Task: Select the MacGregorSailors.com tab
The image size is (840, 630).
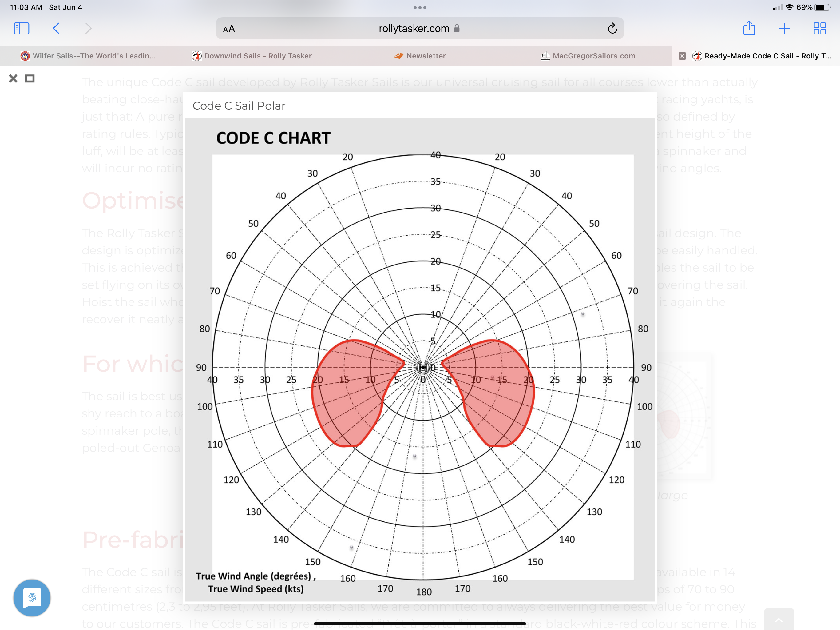Action: click(x=588, y=56)
